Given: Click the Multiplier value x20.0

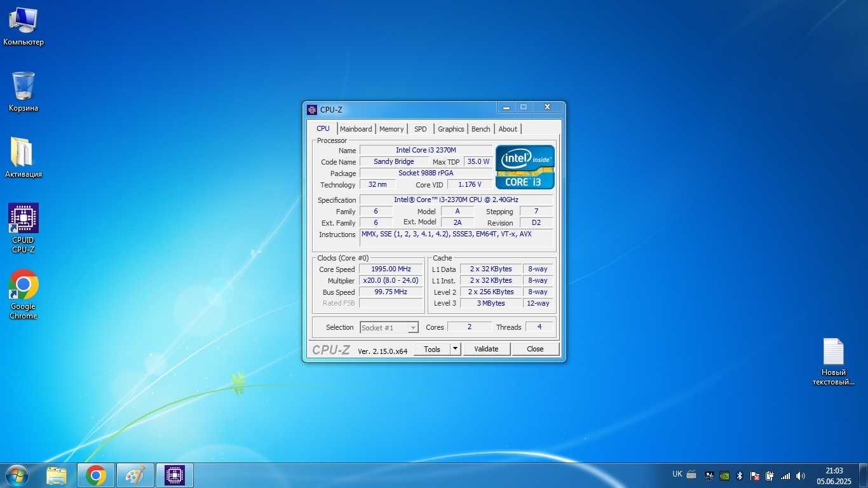Looking at the screenshot, I should click(x=391, y=280).
